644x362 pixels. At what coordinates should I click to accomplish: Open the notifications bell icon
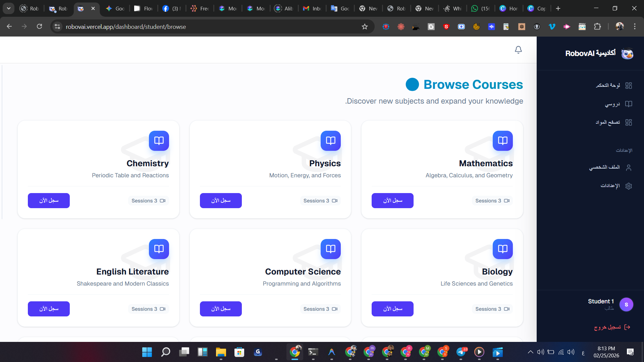pyautogui.click(x=518, y=50)
